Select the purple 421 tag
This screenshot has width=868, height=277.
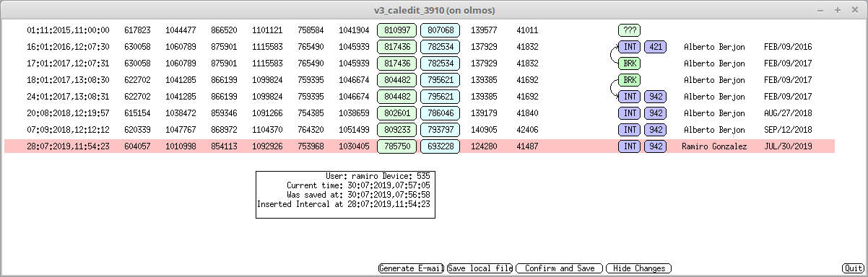(655, 47)
